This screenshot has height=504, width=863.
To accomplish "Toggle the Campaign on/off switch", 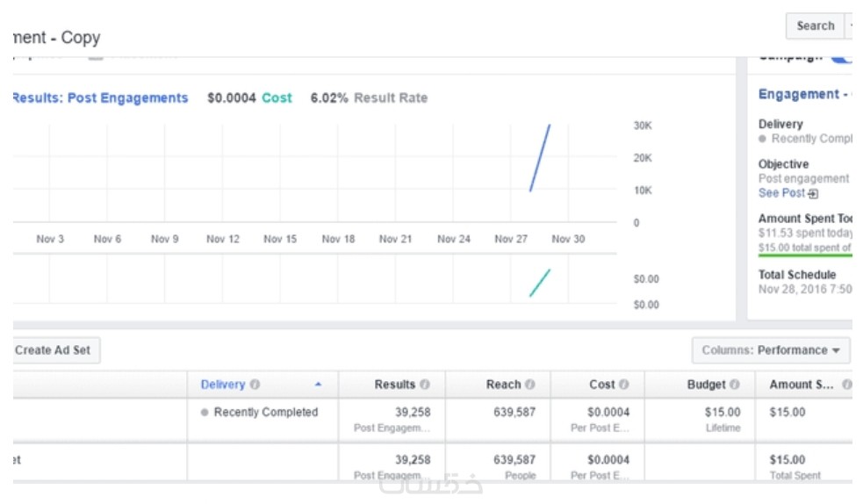I will click(x=841, y=56).
